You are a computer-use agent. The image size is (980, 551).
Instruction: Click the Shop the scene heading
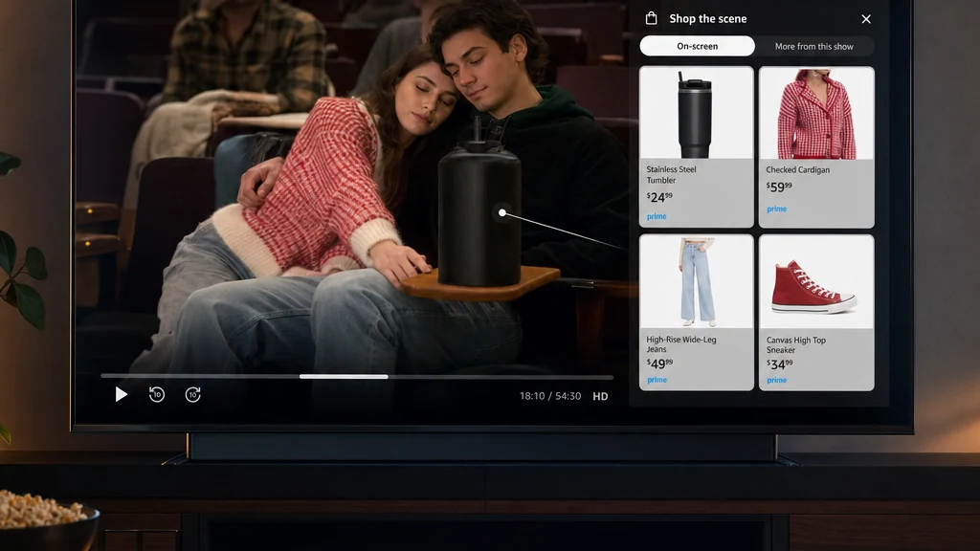(707, 19)
